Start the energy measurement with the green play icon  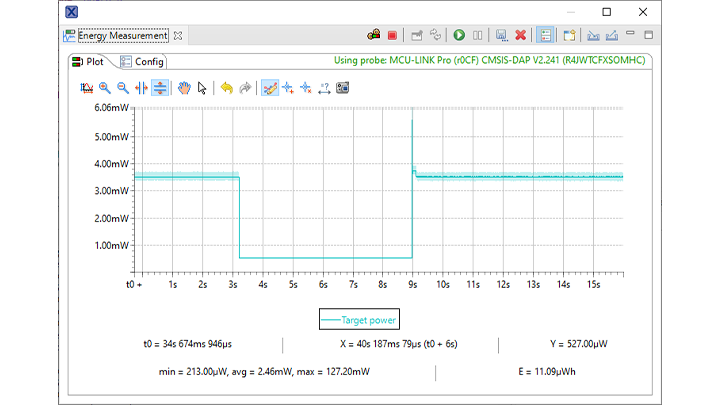pyautogui.click(x=459, y=35)
